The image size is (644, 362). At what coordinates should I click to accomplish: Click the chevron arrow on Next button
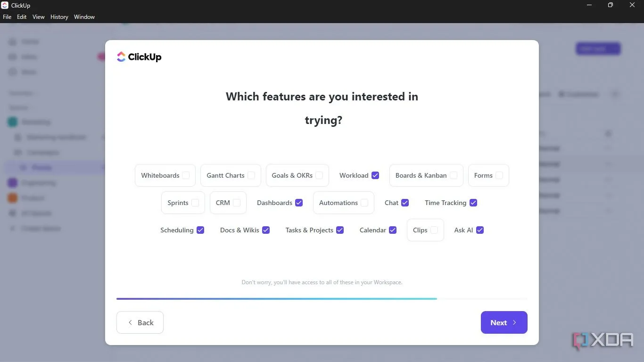[x=514, y=323]
